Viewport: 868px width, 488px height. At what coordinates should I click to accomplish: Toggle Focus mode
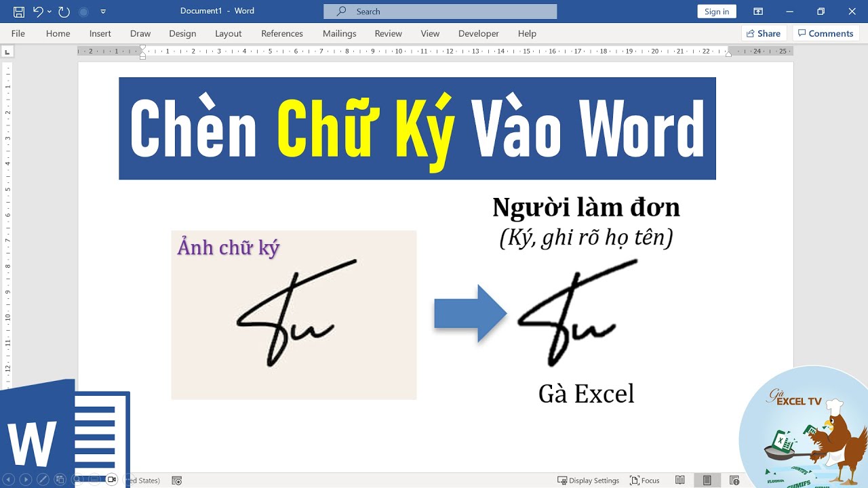click(x=644, y=481)
